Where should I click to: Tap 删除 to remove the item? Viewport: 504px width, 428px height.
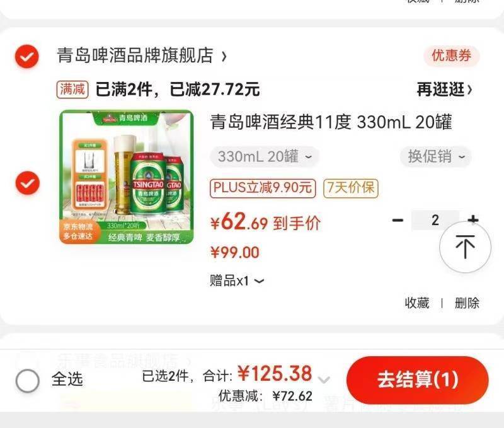[467, 303]
